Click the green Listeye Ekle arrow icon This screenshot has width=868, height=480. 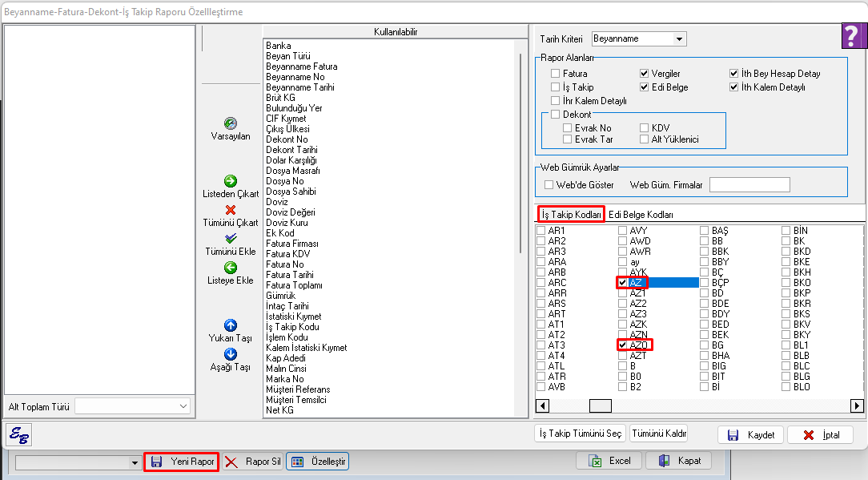click(231, 268)
